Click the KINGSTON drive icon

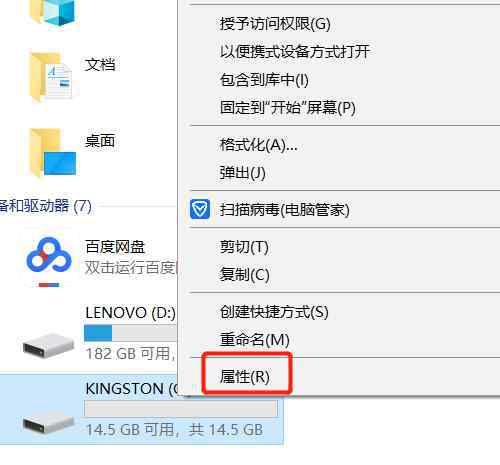(x=48, y=422)
